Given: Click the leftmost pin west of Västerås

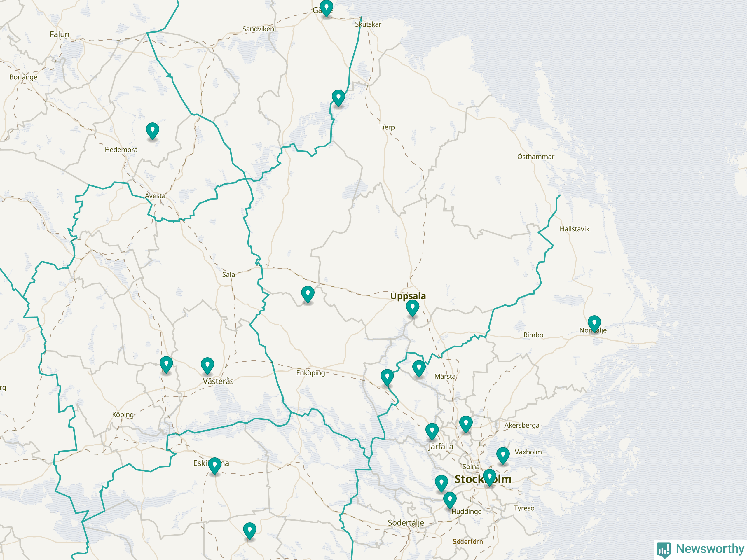Looking at the screenshot, I should point(166,364).
